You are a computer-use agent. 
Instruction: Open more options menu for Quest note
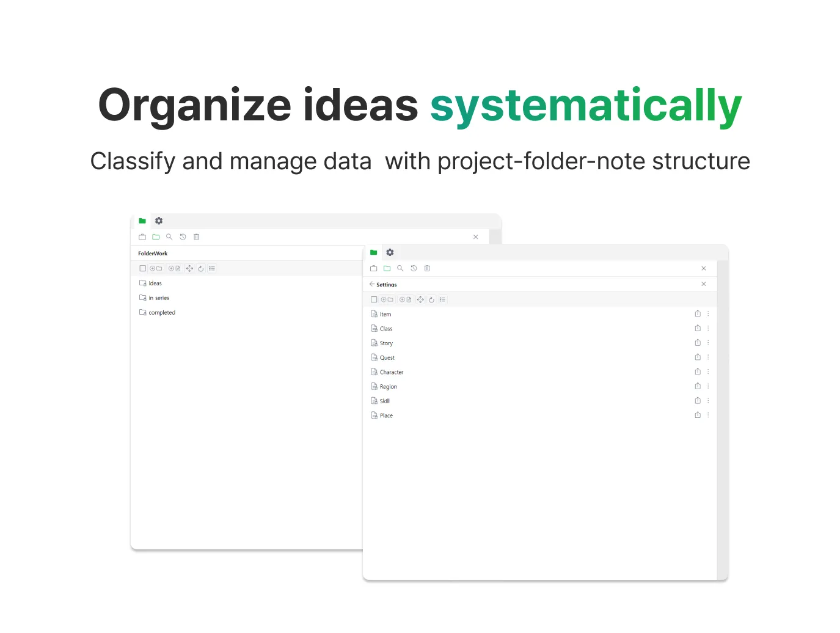(708, 357)
